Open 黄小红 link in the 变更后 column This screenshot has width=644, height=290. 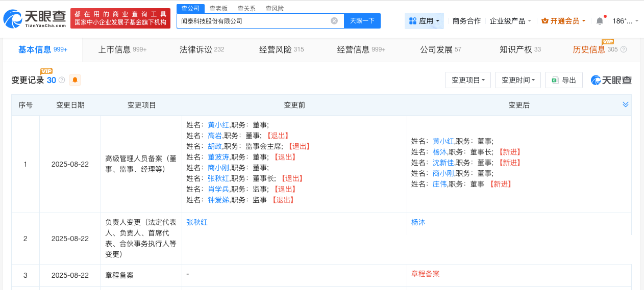pyautogui.click(x=443, y=141)
